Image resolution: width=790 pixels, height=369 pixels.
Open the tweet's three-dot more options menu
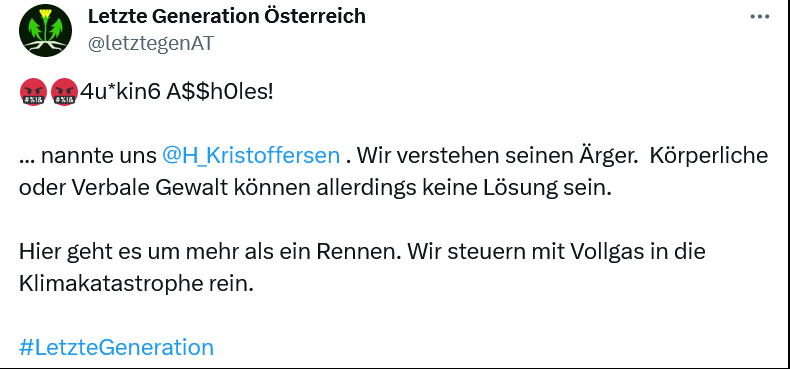click(760, 17)
